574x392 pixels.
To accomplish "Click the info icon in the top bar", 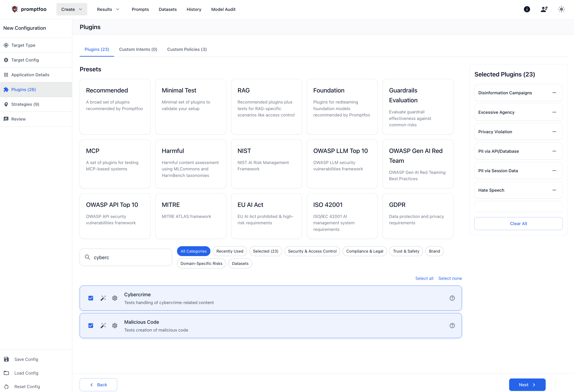I will 527,9.
